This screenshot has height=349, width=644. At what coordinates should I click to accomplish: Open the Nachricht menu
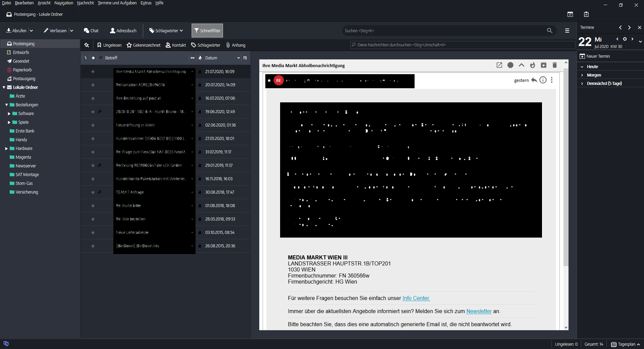(85, 3)
